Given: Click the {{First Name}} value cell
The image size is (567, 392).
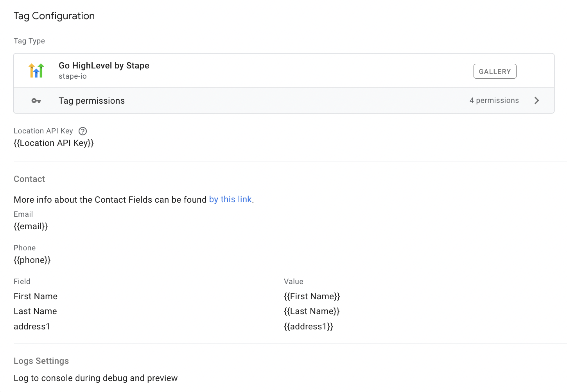Looking at the screenshot, I should [312, 297].
